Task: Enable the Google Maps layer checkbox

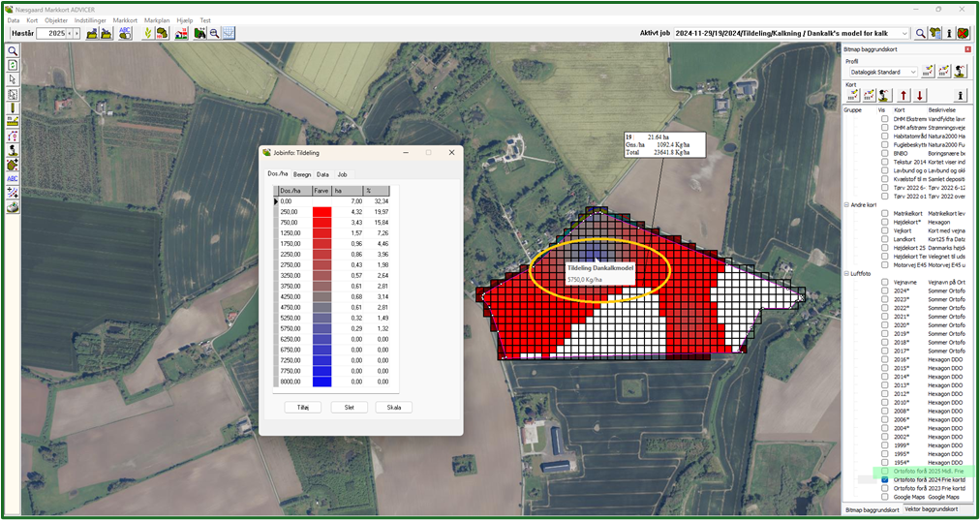Action: [884, 497]
